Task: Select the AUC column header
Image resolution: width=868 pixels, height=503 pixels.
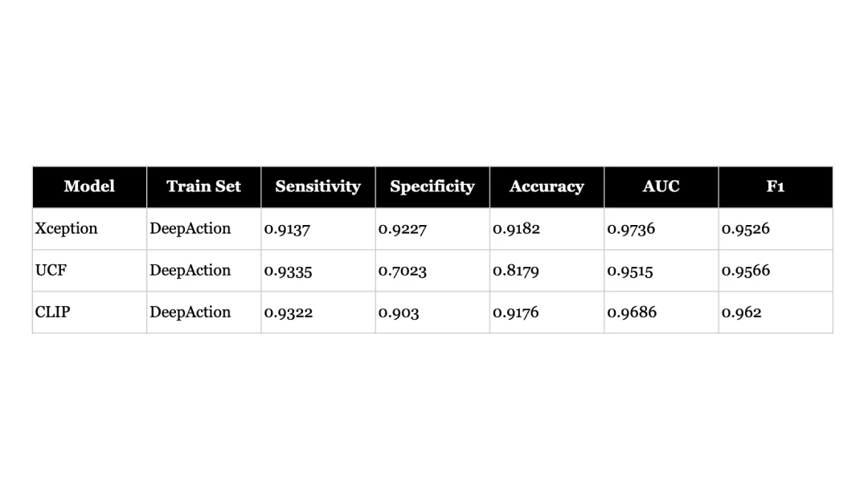Action: point(661,186)
